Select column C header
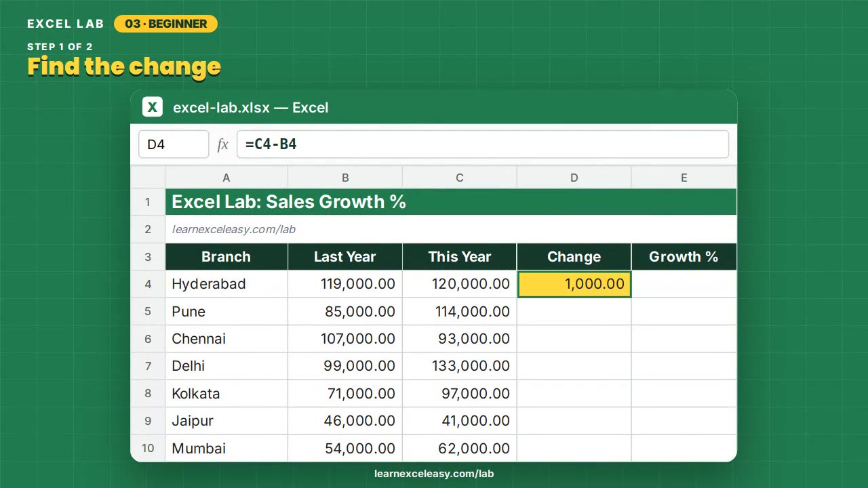868x488 pixels. [x=460, y=178]
